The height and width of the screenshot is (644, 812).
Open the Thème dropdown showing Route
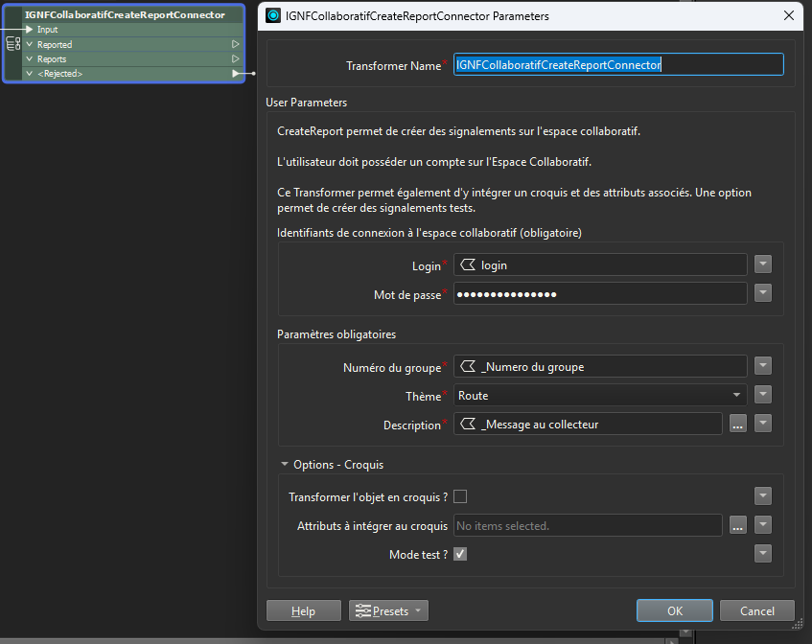(600, 395)
